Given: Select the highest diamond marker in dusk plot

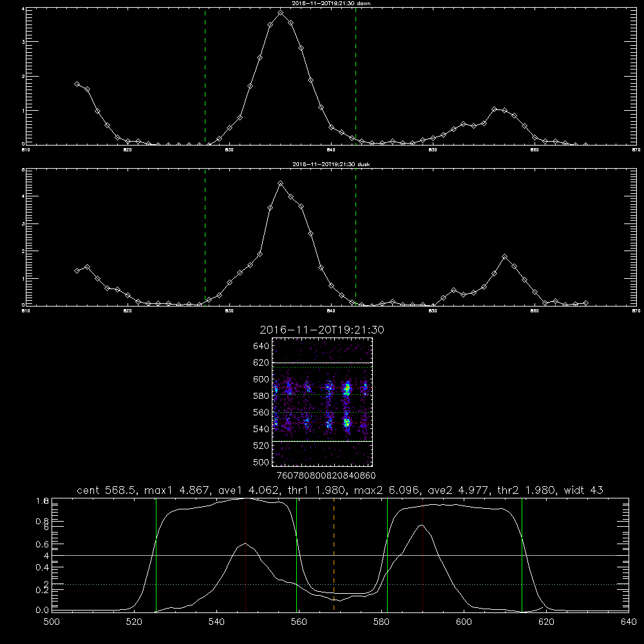Looking at the screenshot, I should tap(281, 184).
